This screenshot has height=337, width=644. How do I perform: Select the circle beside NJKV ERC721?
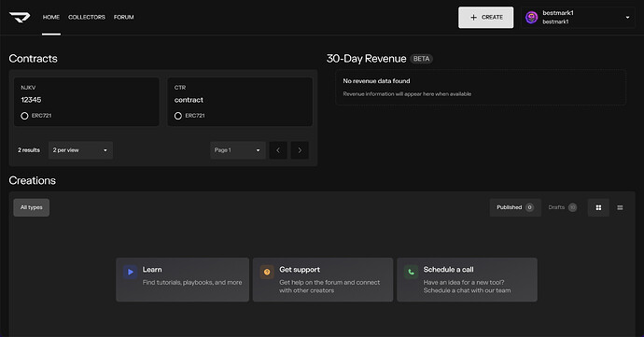tap(24, 116)
